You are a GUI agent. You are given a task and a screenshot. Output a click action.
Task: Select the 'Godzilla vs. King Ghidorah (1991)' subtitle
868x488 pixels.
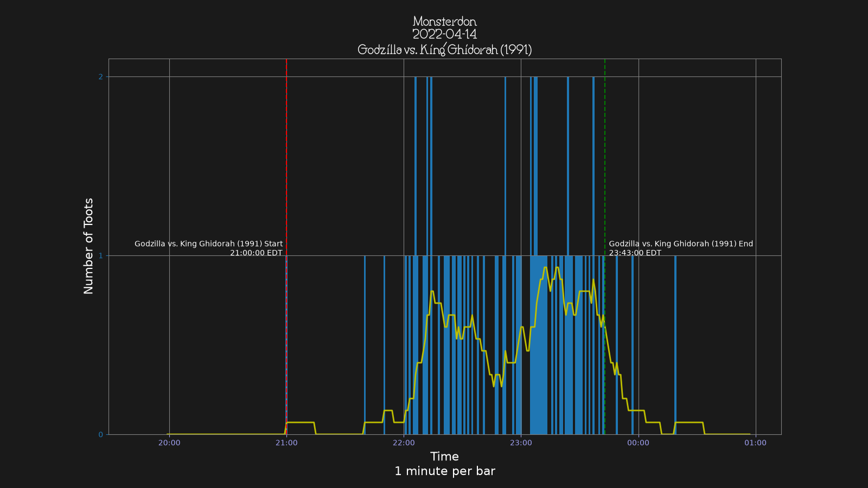(x=445, y=49)
